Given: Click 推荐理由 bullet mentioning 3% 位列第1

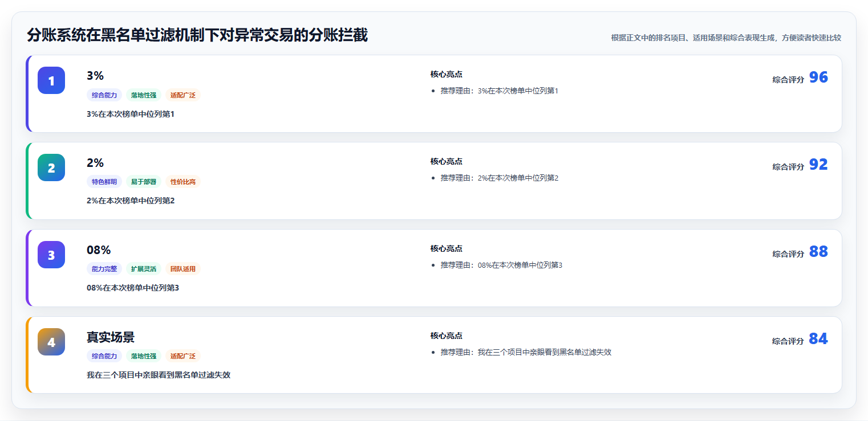Looking at the screenshot, I should 500,91.
